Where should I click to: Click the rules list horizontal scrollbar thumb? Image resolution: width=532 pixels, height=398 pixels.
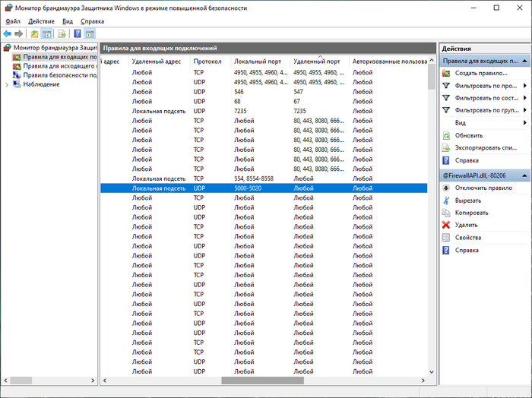[x=263, y=381]
